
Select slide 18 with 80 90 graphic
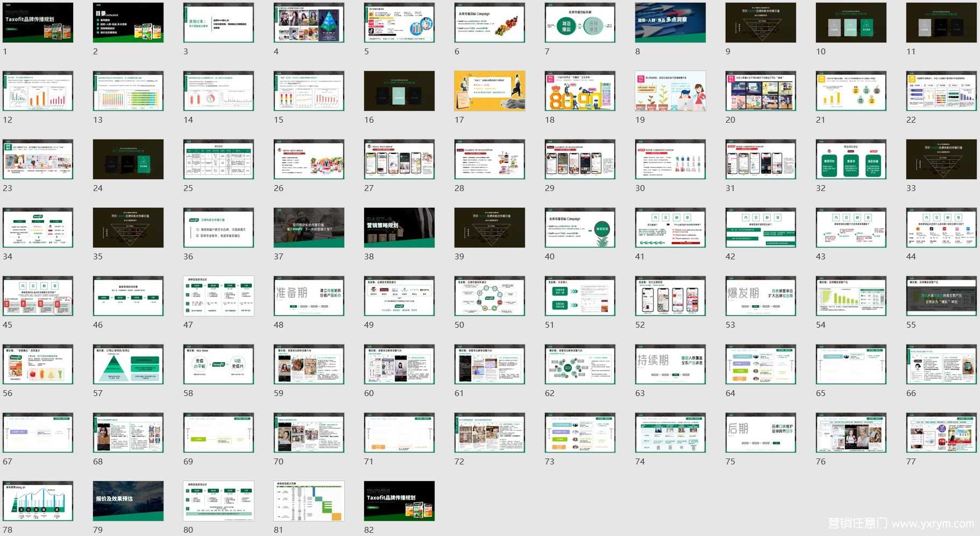tap(580, 91)
